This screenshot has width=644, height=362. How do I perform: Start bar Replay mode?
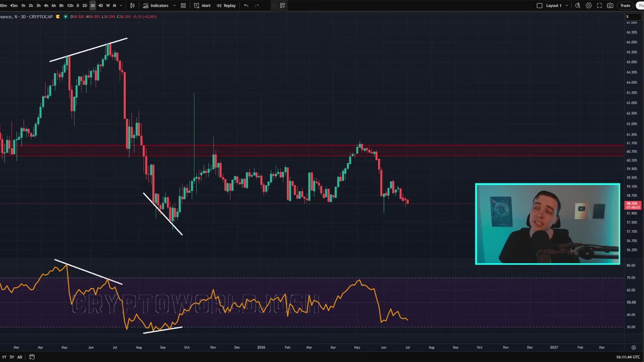(226, 6)
